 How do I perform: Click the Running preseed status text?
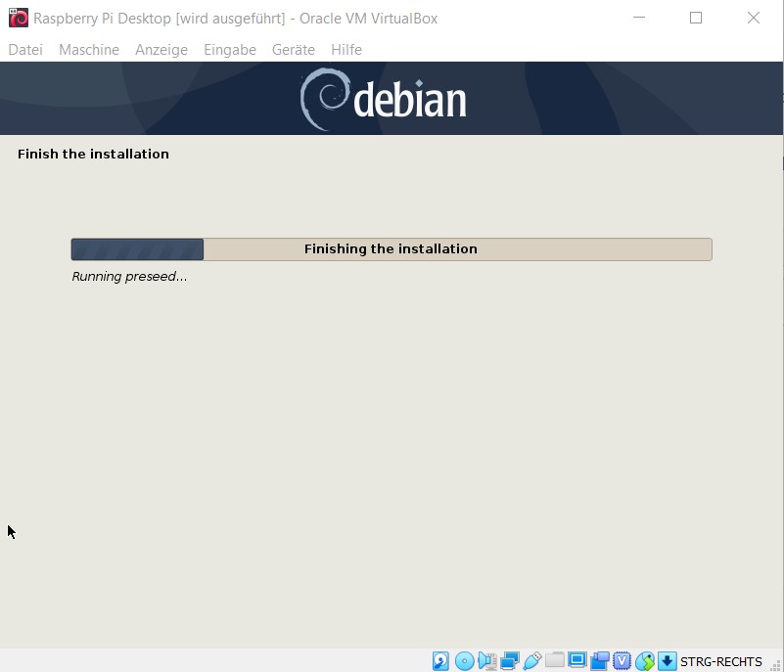point(129,276)
